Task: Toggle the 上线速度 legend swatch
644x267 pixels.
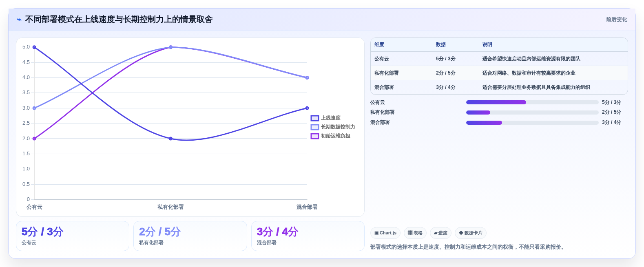Action: 315,118
